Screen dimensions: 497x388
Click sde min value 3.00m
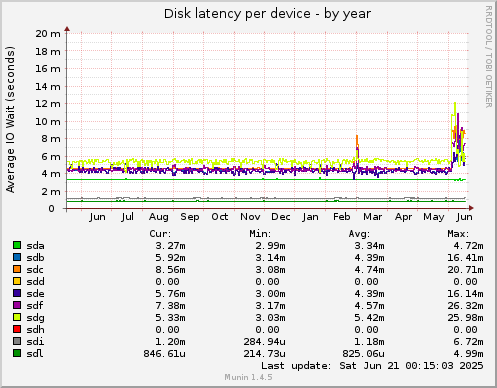[x=270, y=294]
